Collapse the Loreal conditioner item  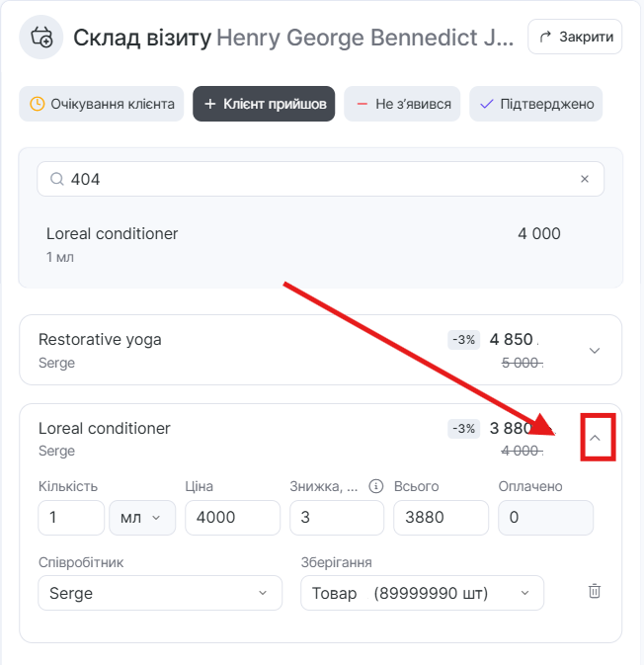coord(595,438)
